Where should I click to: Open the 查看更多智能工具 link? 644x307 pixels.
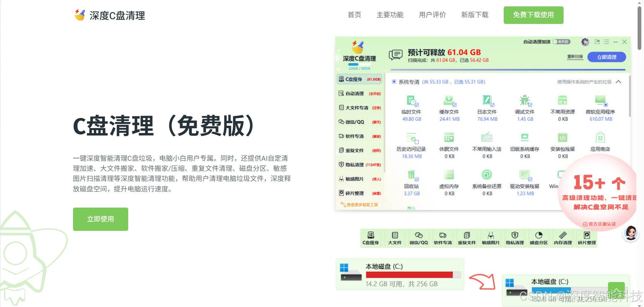click(x=359, y=205)
